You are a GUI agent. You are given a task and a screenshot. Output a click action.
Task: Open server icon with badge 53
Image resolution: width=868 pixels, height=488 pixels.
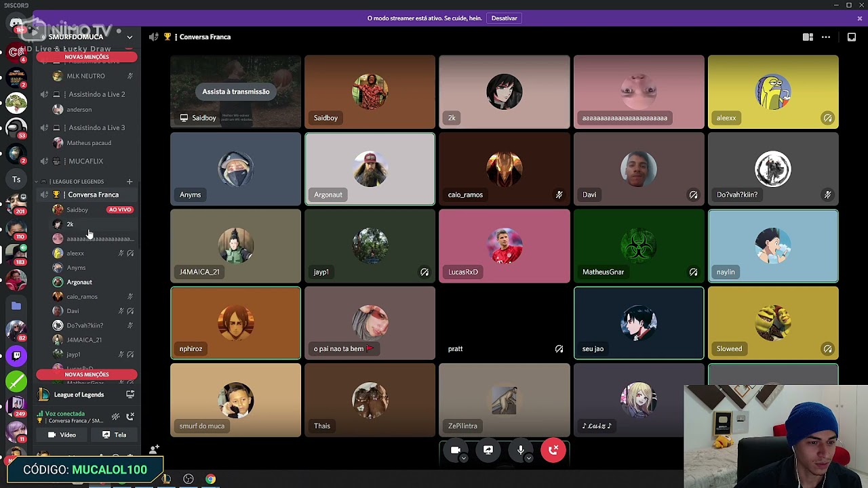(x=16, y=129)
